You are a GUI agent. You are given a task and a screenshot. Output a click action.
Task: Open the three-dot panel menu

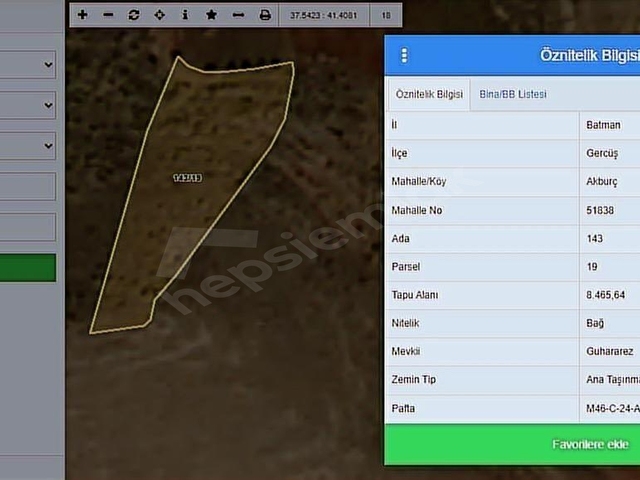point(404,56)
